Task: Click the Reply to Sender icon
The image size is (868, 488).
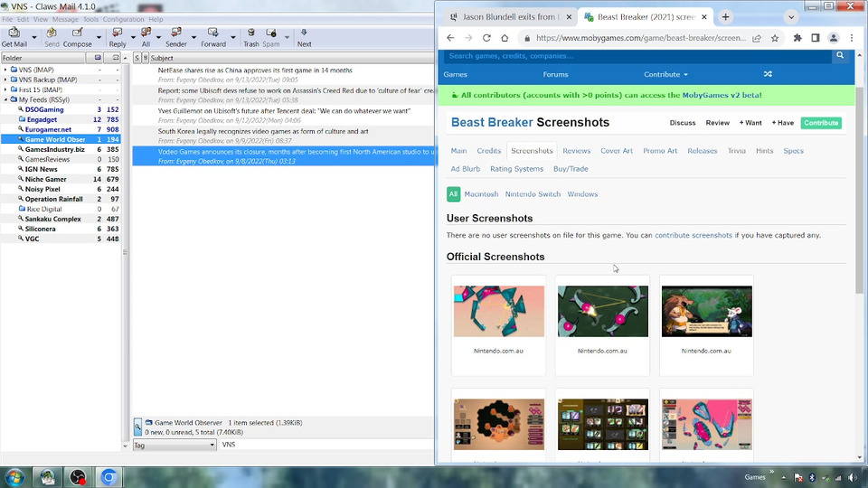Action: tap(176, 37)
